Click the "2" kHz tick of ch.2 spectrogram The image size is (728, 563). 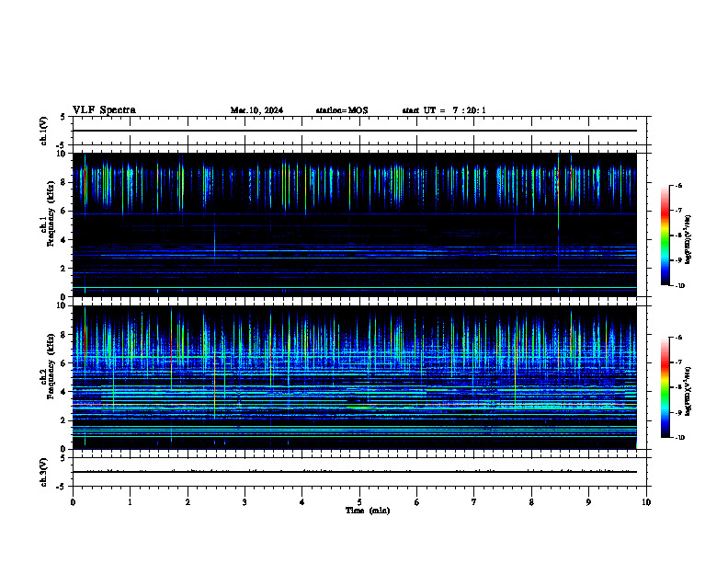point(64,420)
